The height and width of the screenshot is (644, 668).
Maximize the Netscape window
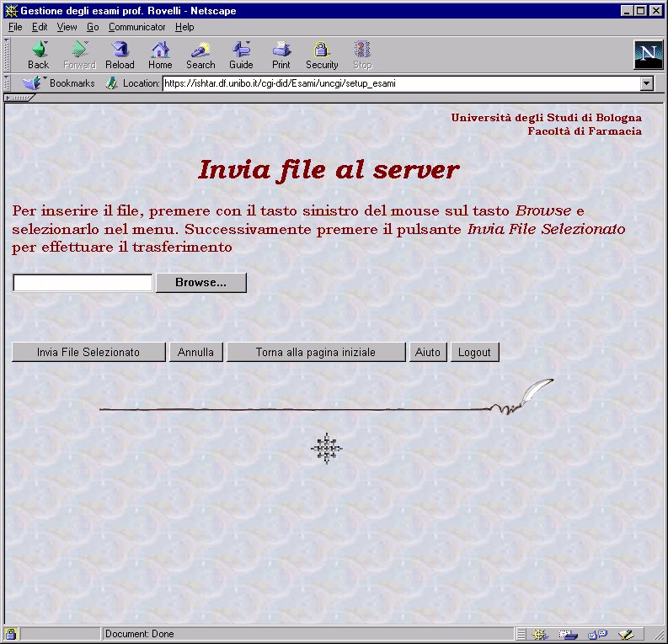[640, 11]
